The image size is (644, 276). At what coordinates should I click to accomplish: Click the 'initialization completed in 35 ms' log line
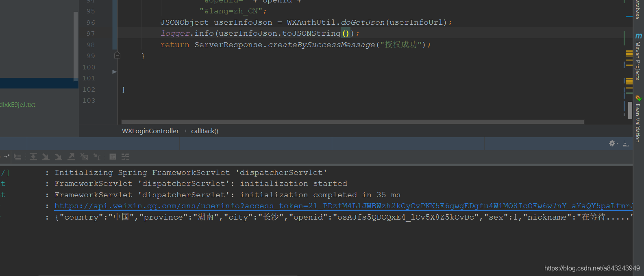click(x=228, y=195)
